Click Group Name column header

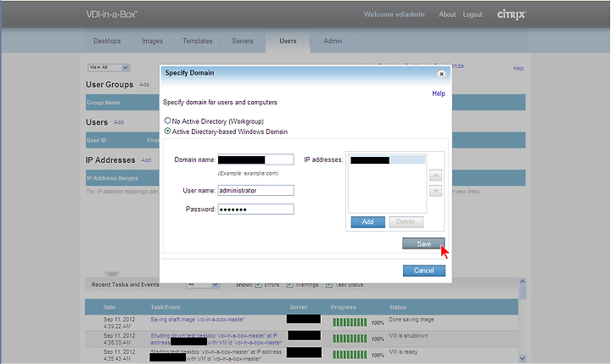tap(104, 103)
